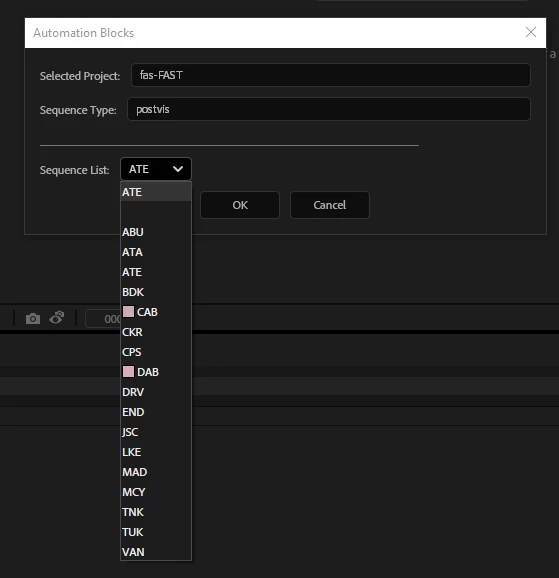This screenshot has height=578, width=559.
Task: Confirm with the OK button
Action: tap(240, 205)
